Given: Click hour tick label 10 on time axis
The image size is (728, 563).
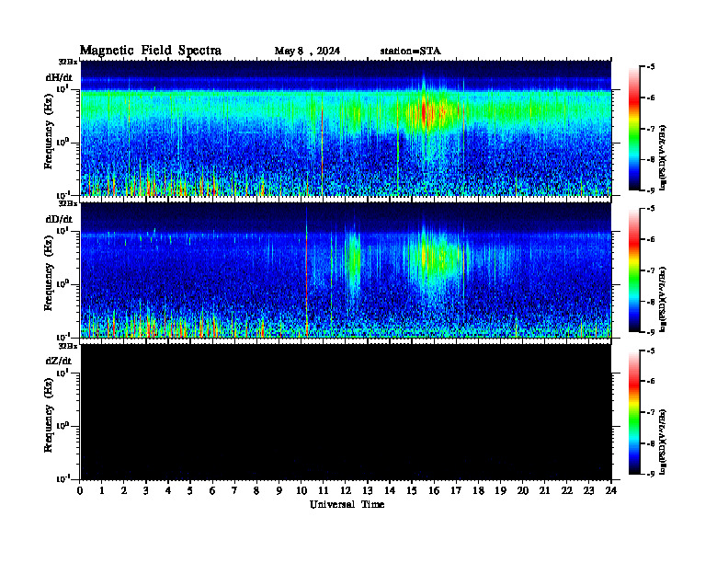Looking at the screenshot, I should 301,491.
